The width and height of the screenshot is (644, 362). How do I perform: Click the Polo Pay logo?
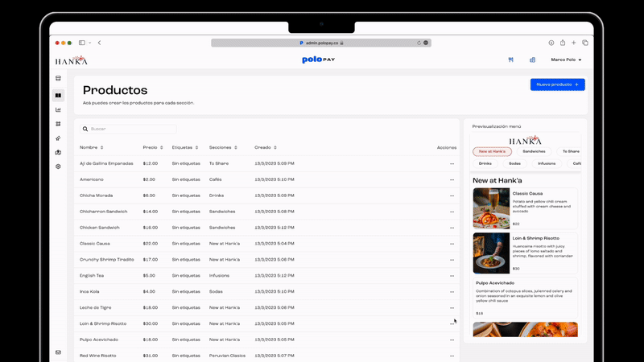[318, 60]
